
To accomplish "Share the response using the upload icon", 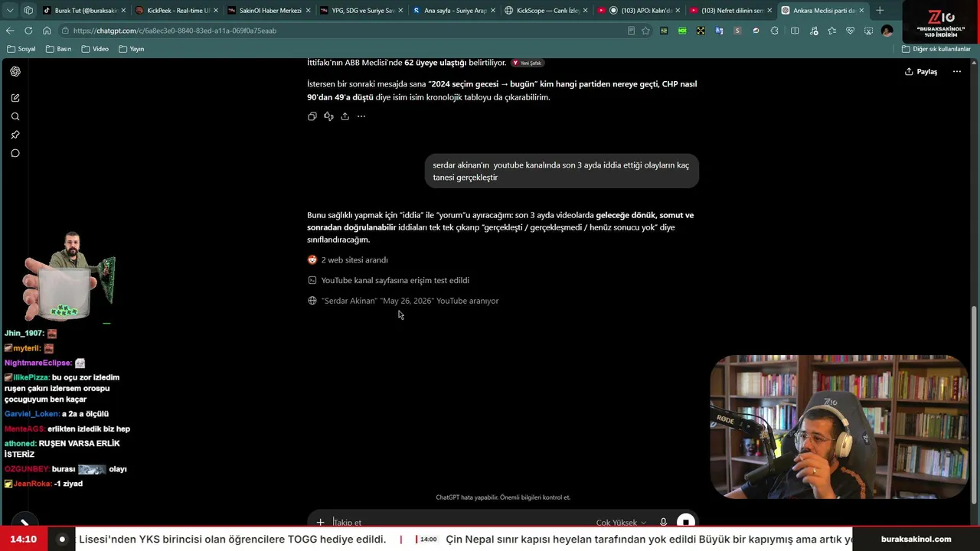I will pyautogui.click(x=345, y=116).
